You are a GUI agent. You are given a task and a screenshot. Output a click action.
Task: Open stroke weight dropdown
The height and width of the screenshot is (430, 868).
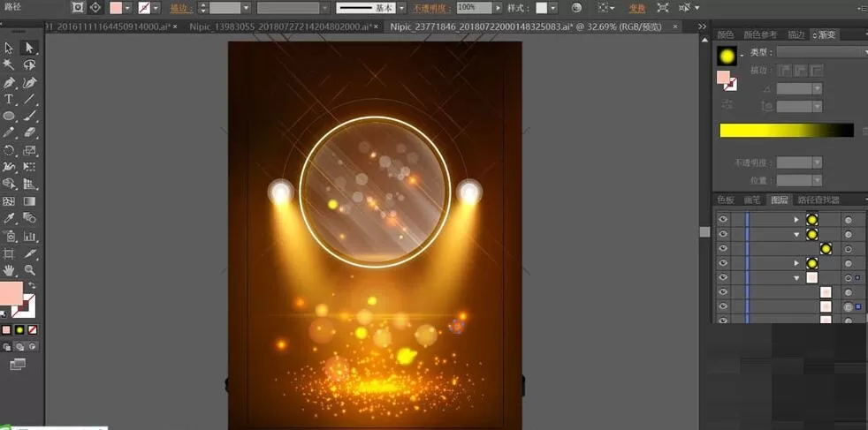[246, 8]
